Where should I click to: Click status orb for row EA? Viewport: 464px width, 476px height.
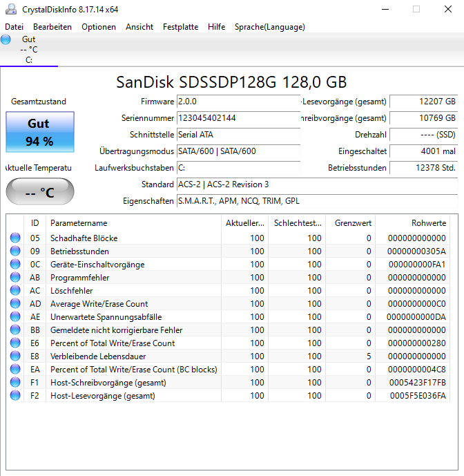coord(15,369)
